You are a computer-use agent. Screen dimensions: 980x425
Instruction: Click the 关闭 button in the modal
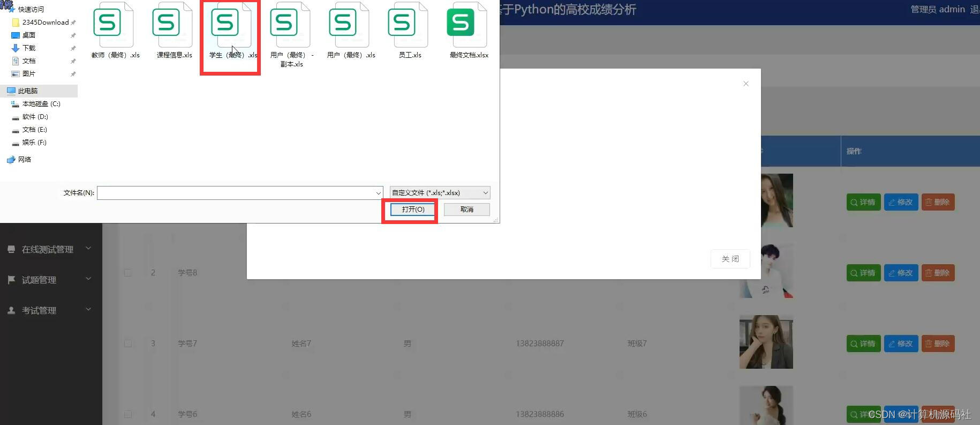730,259
